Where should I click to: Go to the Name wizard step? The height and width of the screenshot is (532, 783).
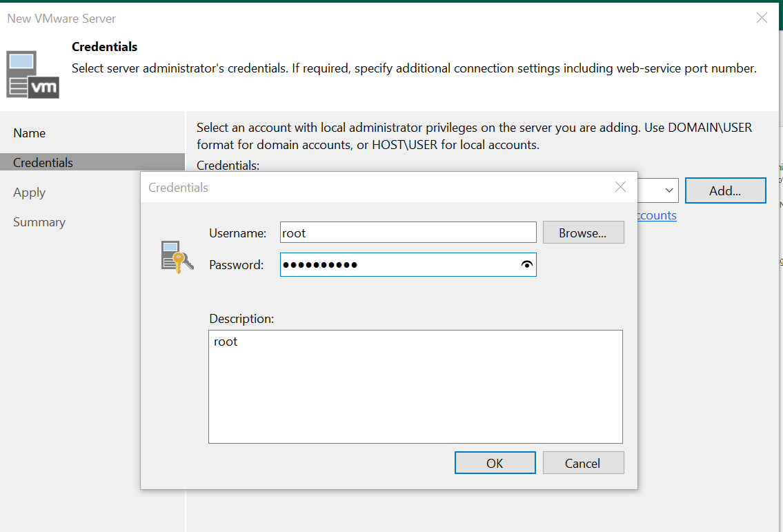click(x=30, y=133)
